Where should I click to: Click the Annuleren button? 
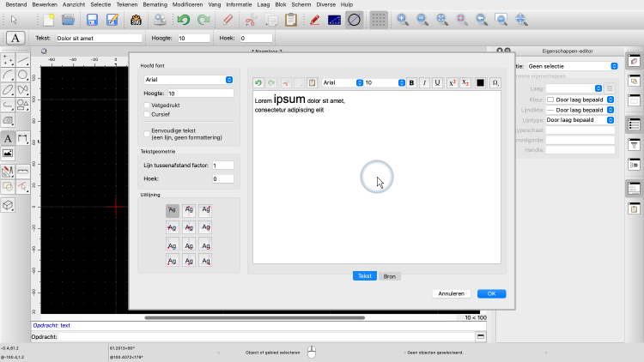[451, 293]
